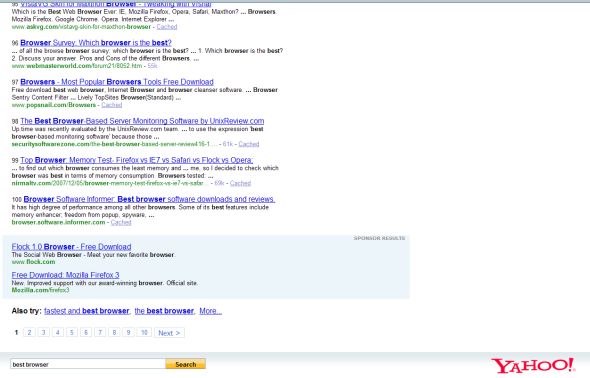Open Cached copy of nirmaltv.com result

[x=240, y=183]
